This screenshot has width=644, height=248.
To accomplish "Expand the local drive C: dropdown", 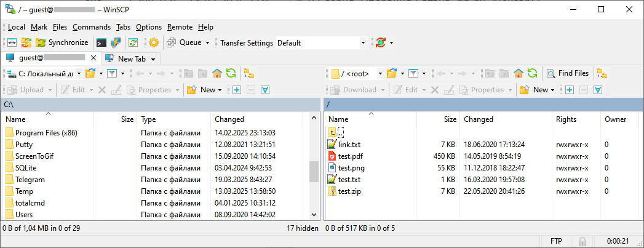I will (79, 73).
